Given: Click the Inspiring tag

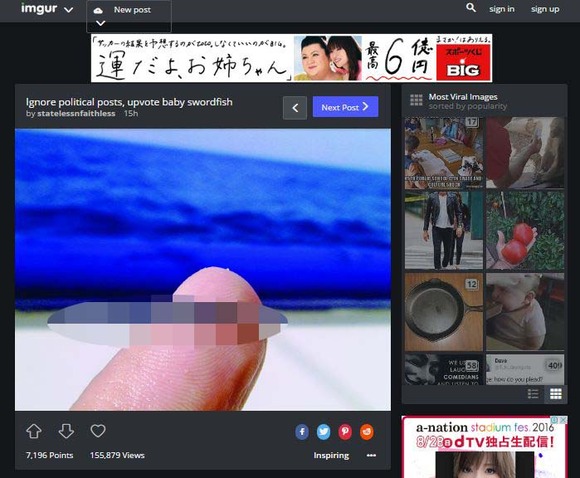Looking at the screenshot, I should pos(331,455).
